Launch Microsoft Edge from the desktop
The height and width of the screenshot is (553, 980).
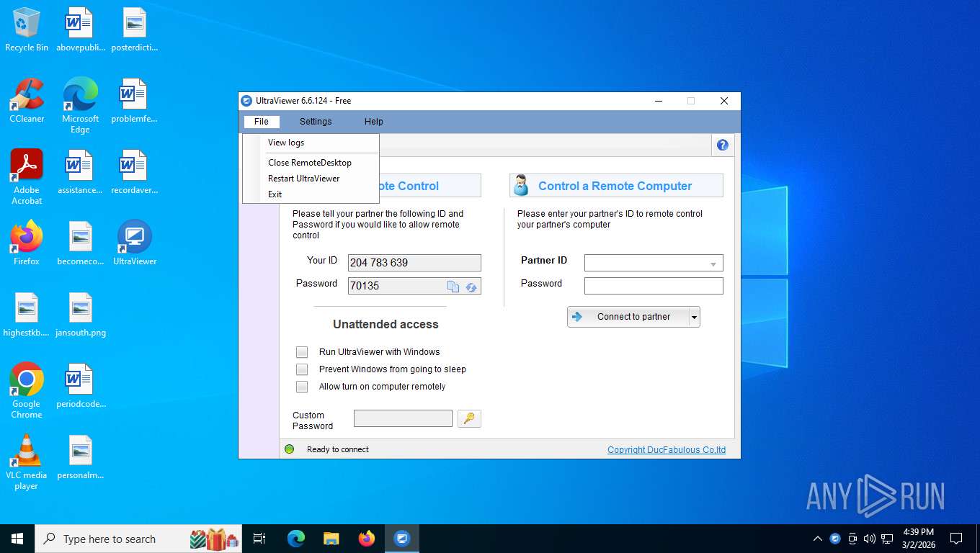tap(80, 105)
